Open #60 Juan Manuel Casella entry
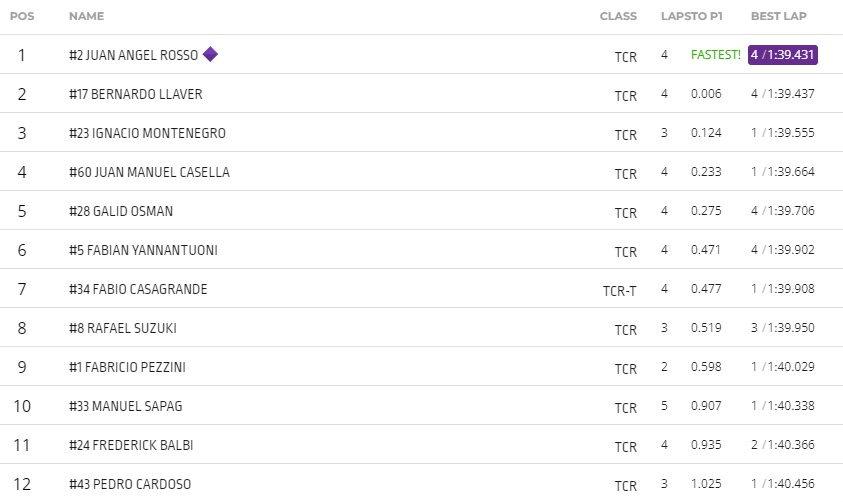The height and width of the screenshot is (502, 843). pyautogui.click(x=149, y=172)
